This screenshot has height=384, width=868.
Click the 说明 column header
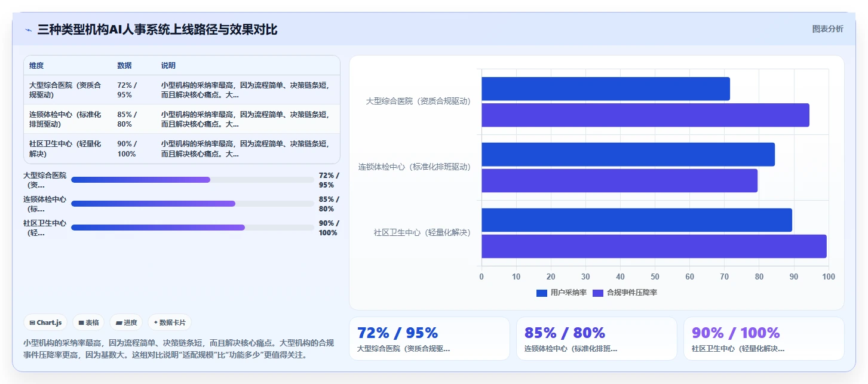(x=168, y=66)
